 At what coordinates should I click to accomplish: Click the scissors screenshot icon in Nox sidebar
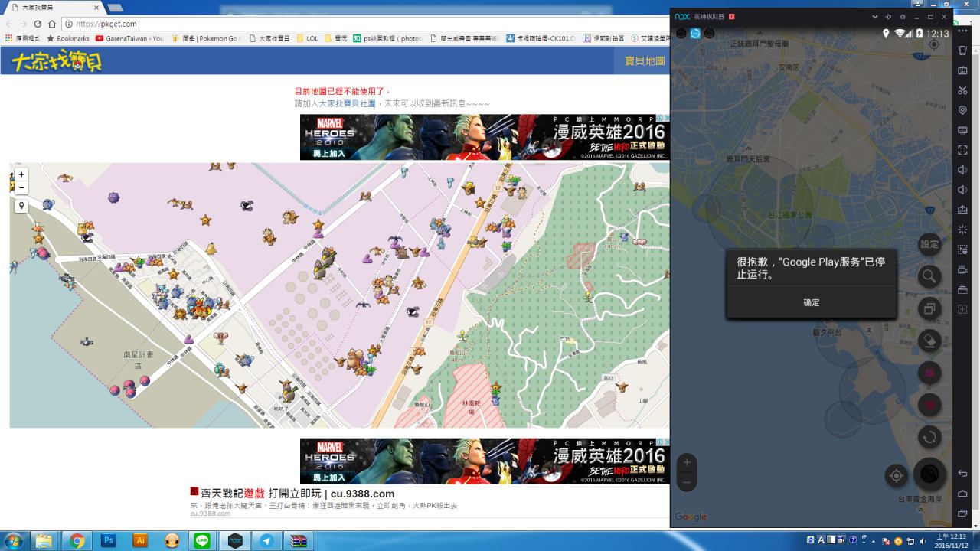tap(963, 90)
